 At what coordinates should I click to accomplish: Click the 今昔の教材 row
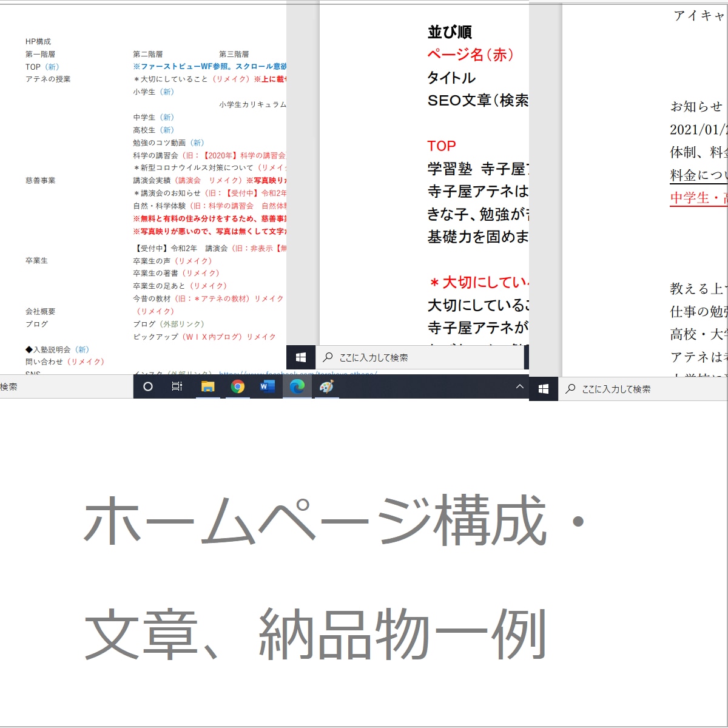click(209, 298)
